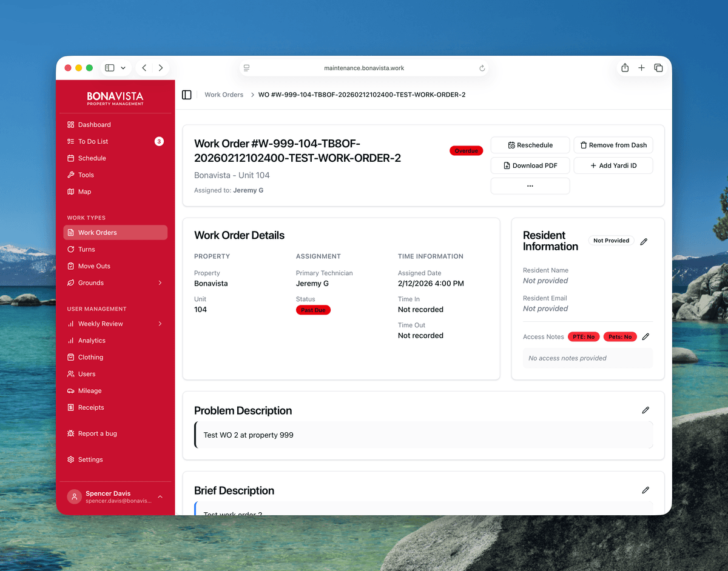Open the Spencer Davis account menu
This screenshot has height=571, width=728.
115,497
